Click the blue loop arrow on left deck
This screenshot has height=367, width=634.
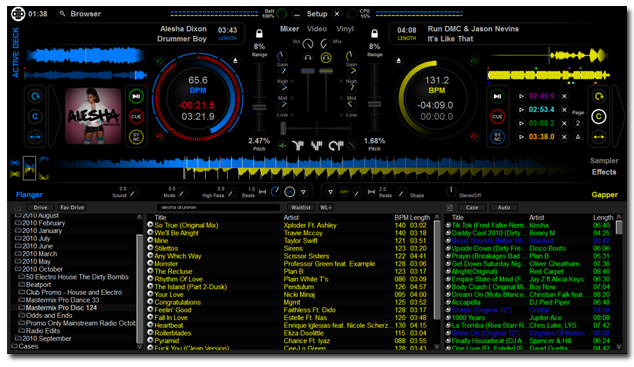pyautogui.click(x=35, y=96)
